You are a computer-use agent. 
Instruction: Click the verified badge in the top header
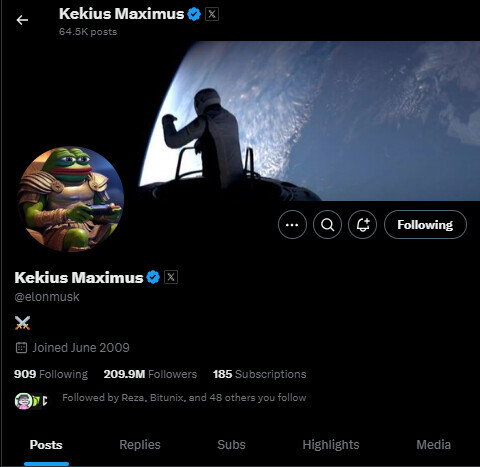[x=194, y=14]
